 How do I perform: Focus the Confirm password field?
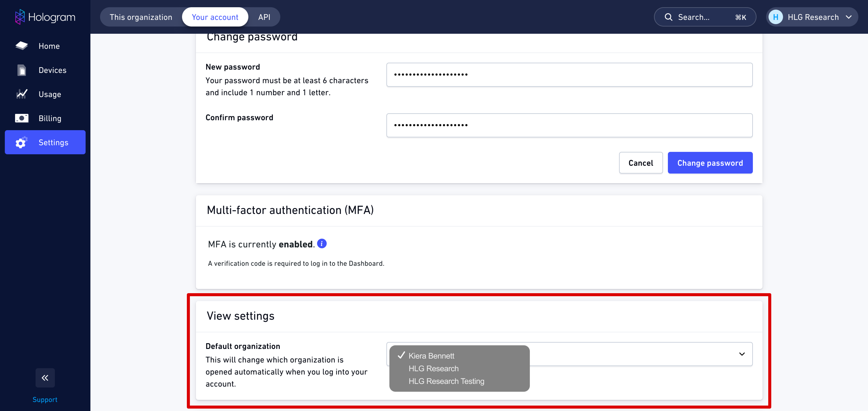[x=569, y=125]
